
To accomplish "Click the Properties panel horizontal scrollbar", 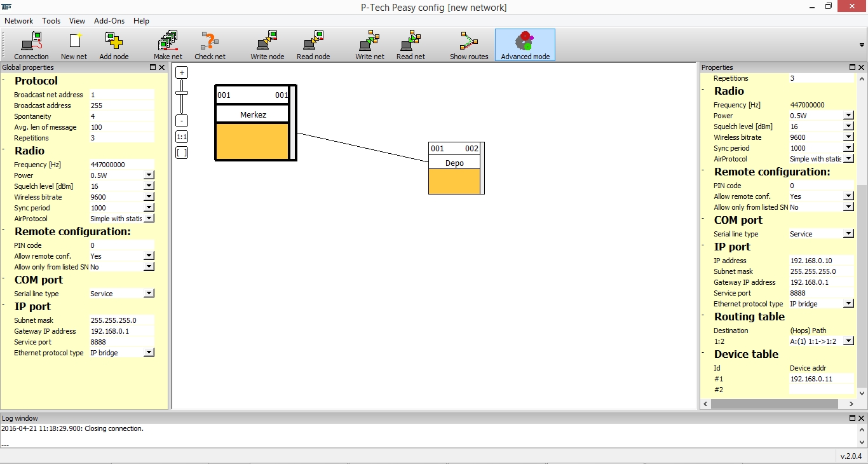I will (775, 404).
